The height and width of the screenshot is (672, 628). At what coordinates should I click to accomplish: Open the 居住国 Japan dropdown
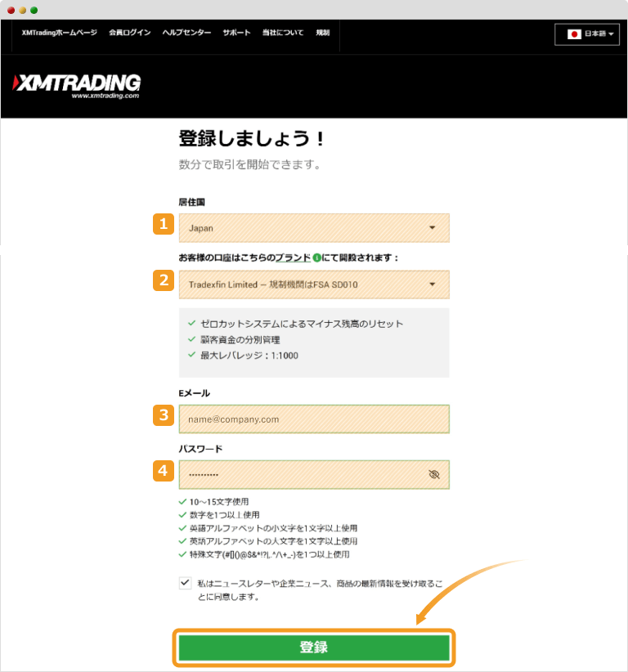click(314, 228)
